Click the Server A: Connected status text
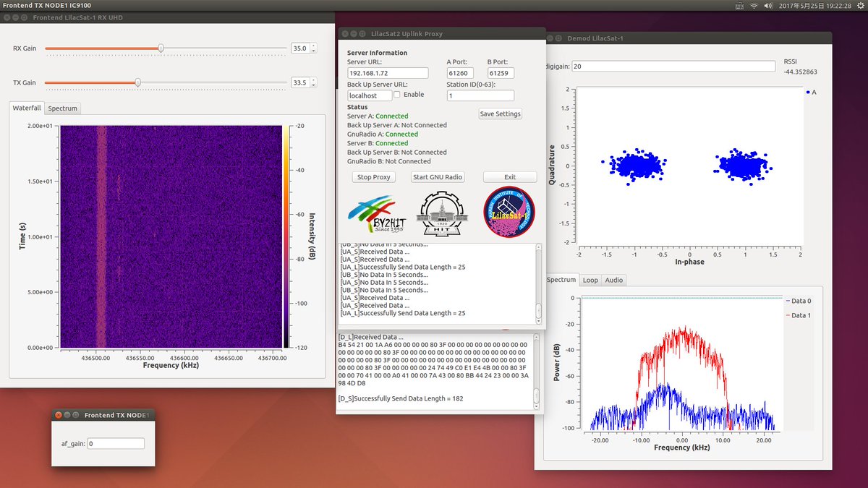This screenshot has width=868, height=488. tap(378, 116)
